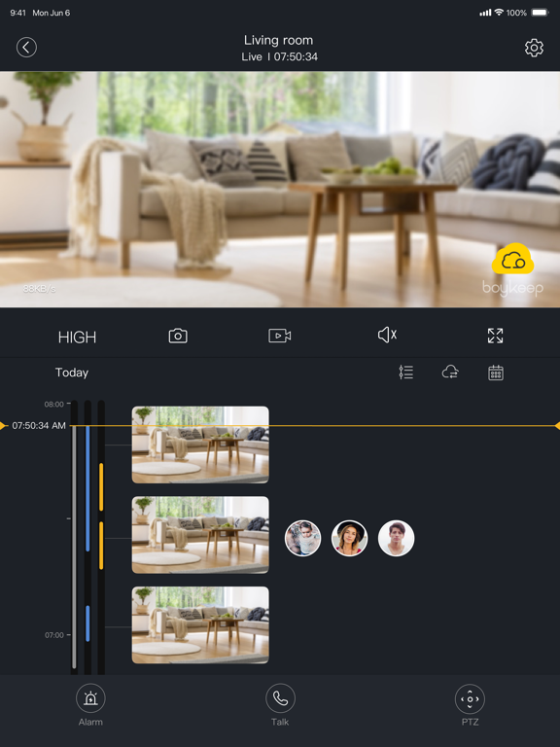Click the upper yellow timeline segment
This screenshot has width=560, height=747.
[x=101, y=487]
